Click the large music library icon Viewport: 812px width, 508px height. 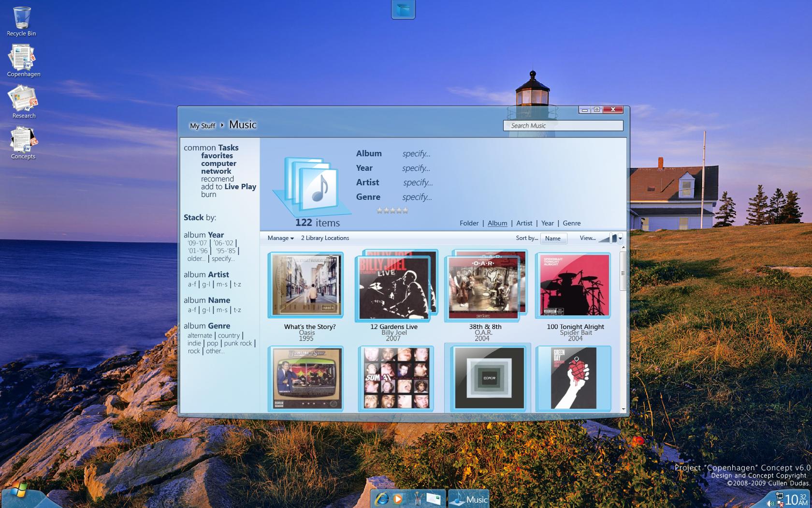point(312,188)
